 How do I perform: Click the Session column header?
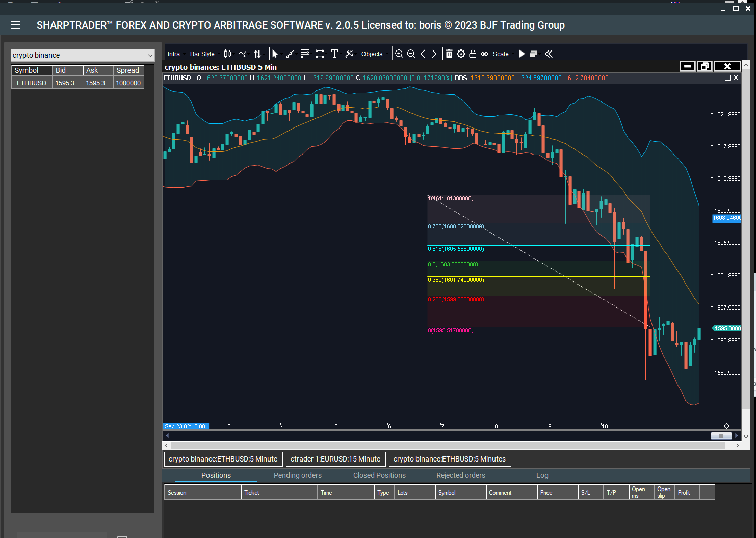[x=203, y=493]
